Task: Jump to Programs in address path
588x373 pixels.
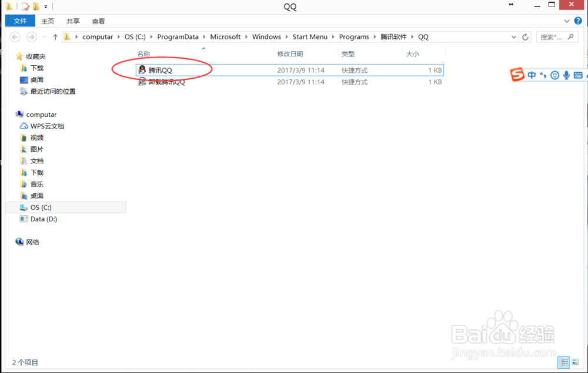Action: (354, 36)
